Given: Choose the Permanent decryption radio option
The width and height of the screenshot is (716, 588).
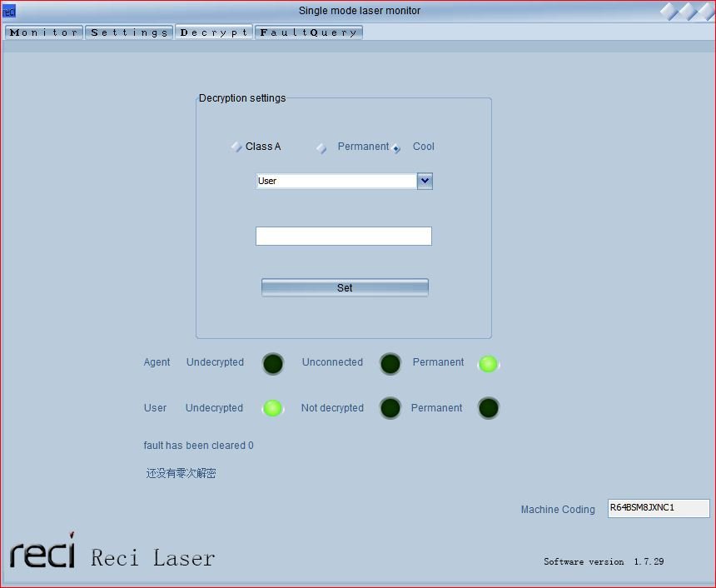Looking at the screenshot, I should click(x=321, y=148).
